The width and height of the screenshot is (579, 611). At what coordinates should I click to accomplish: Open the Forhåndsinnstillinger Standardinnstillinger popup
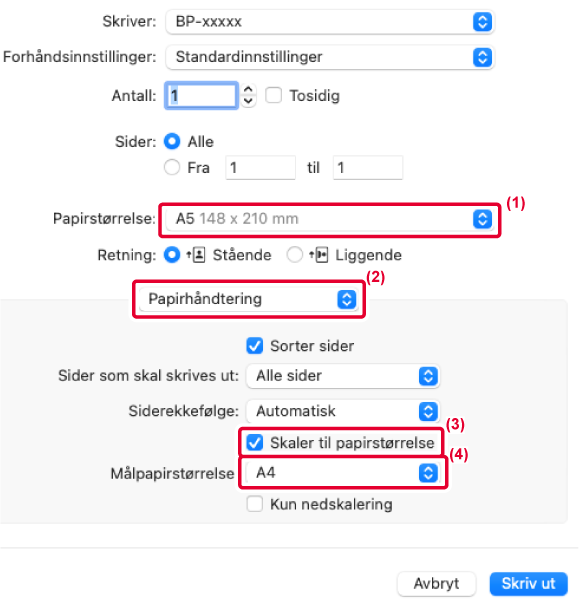[330, 57]
